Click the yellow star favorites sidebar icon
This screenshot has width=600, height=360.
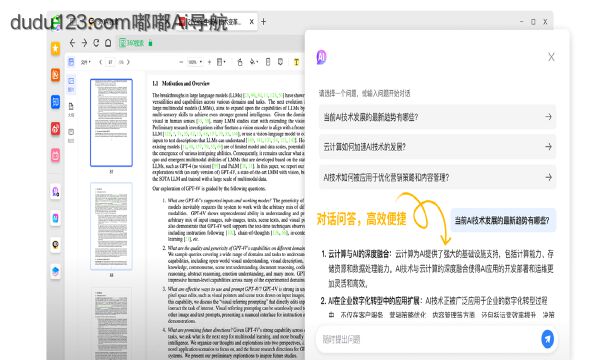pyautogui.click(x=56, y=48)
